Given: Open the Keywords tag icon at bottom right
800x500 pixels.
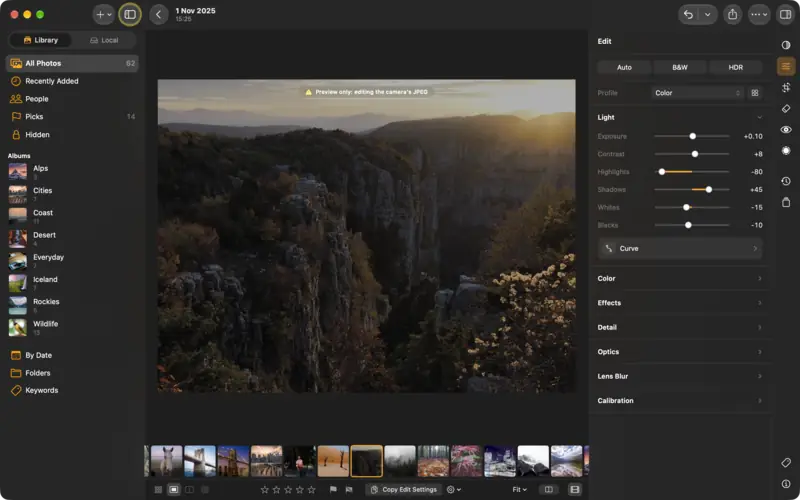Looking at the screenshot, I should (x=786, y=463).
